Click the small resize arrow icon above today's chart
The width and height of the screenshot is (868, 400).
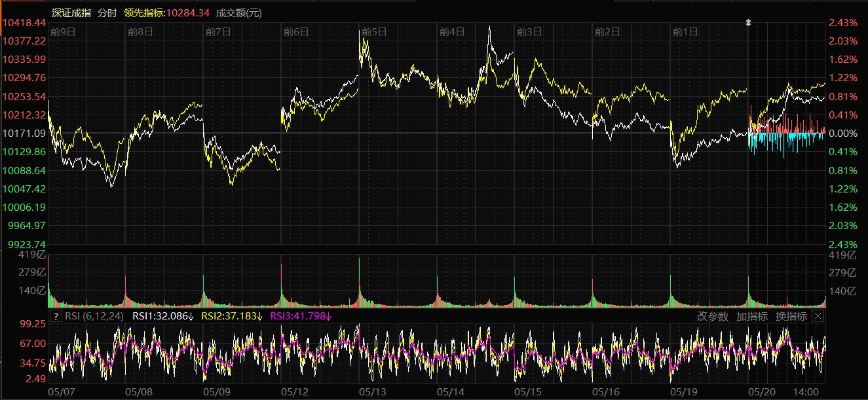(749, 23)
